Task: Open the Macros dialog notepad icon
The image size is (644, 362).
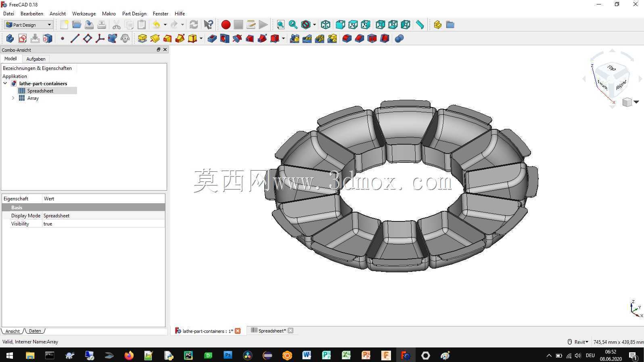Action: tap(251, 25)
